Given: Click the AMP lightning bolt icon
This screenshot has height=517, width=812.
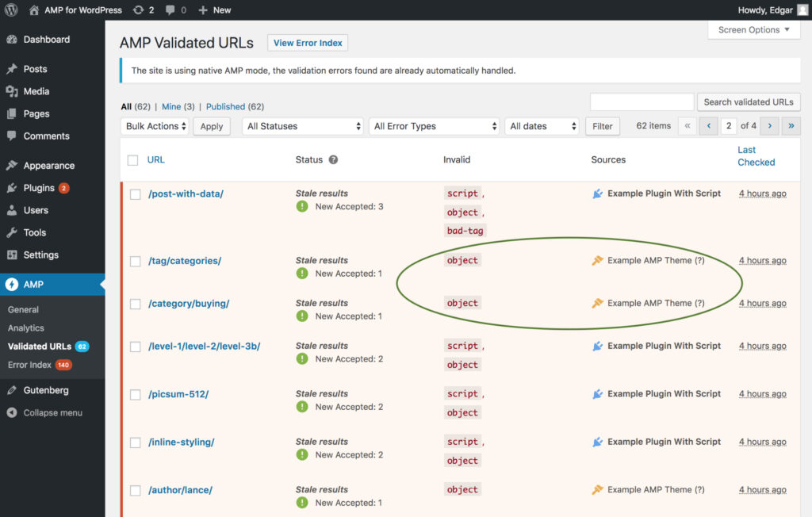Looking at the screenshot, I should tap(12, 285).
